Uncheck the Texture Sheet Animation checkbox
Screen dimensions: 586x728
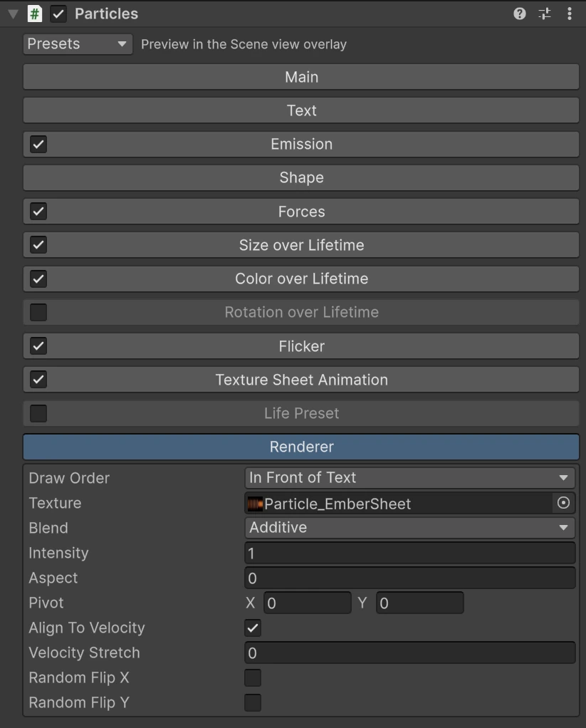coord(38,380)
